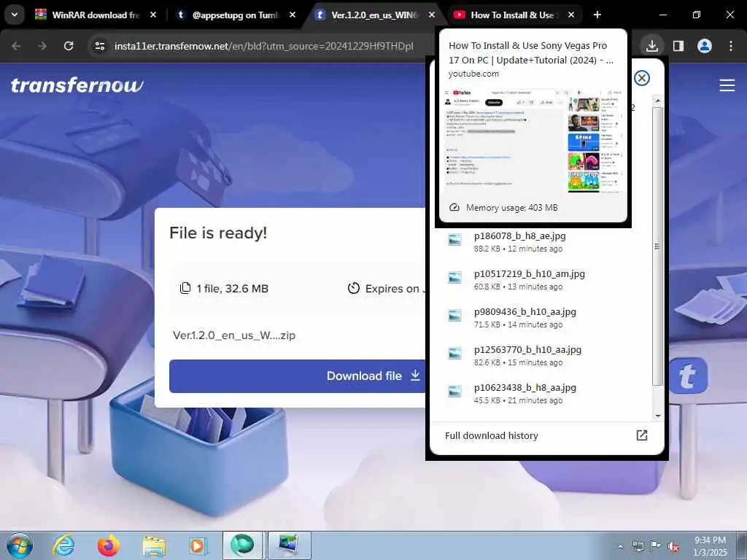Switch to How To Install & Use tab
The image size is (747, 560).
click(514, 15)
